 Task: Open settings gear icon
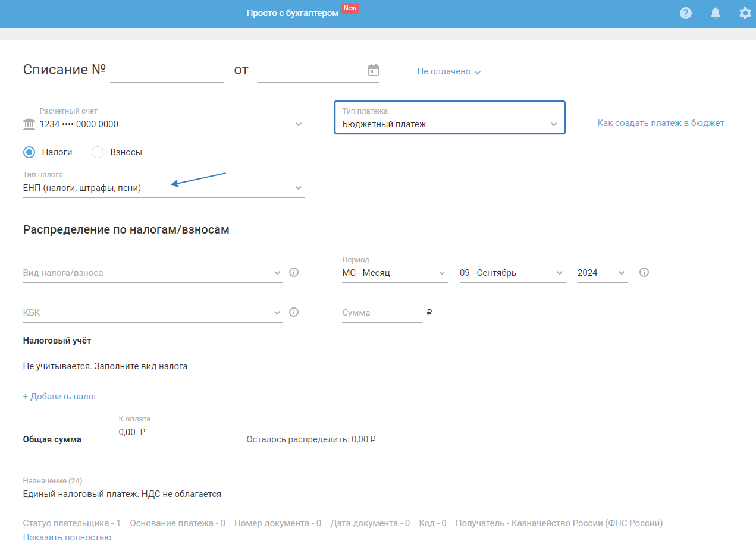(x=745, y=13)
